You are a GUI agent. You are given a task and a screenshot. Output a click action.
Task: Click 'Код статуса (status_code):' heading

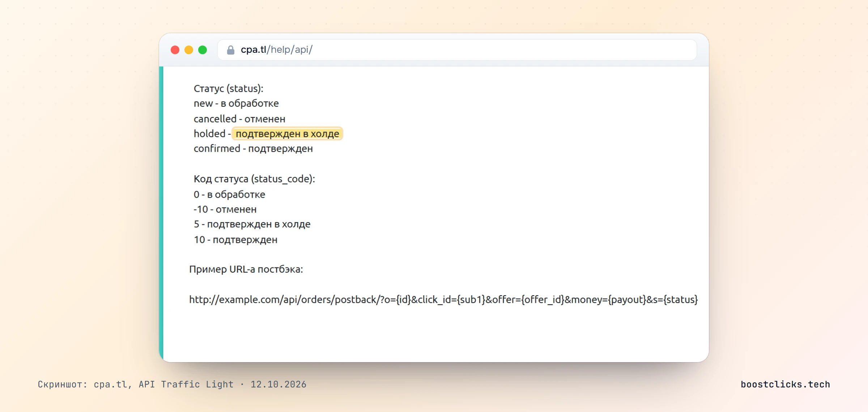[254, 179]
